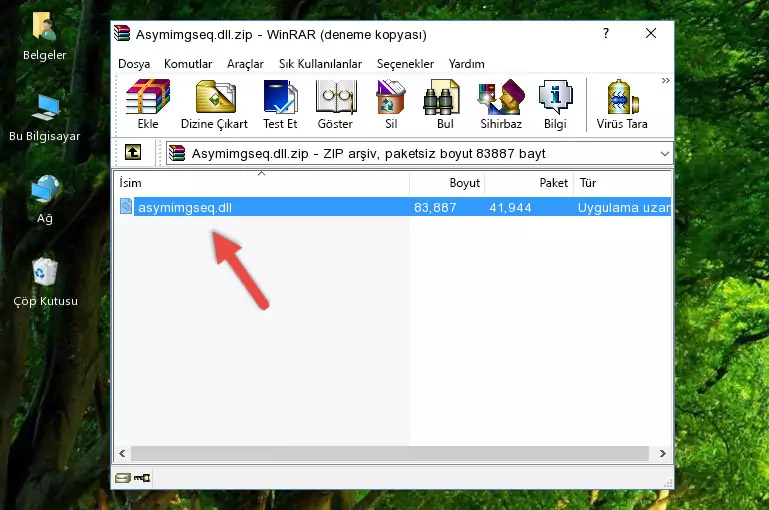
Task: Open the Sihirbaz wizard icon
Action: pyautogui.click(x=501, y=104)
